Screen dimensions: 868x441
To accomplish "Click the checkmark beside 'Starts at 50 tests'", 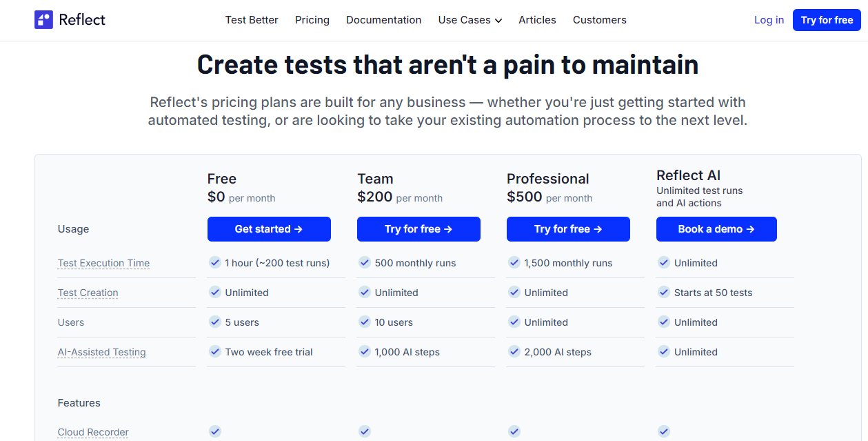I will 664,293.
